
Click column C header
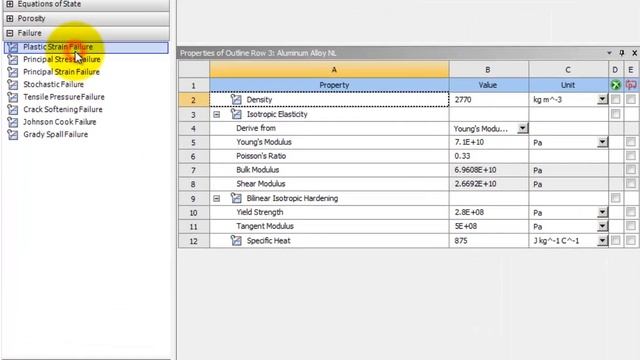568,70
